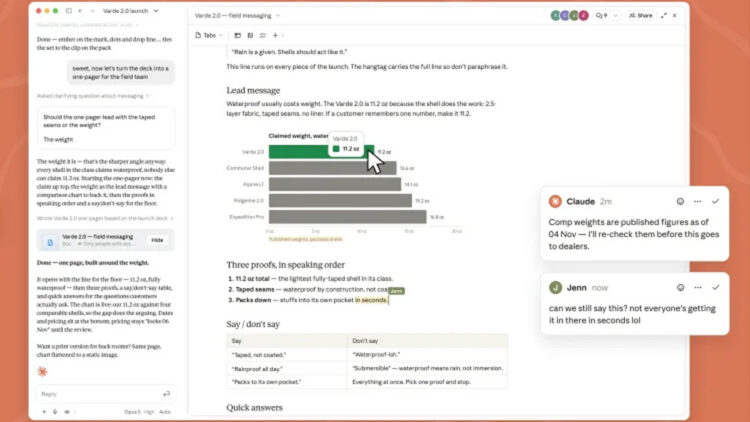The image size is (750, 422).
Task: Click the gray Commuter Shell chart bar
Action: (x=332, y=168)
